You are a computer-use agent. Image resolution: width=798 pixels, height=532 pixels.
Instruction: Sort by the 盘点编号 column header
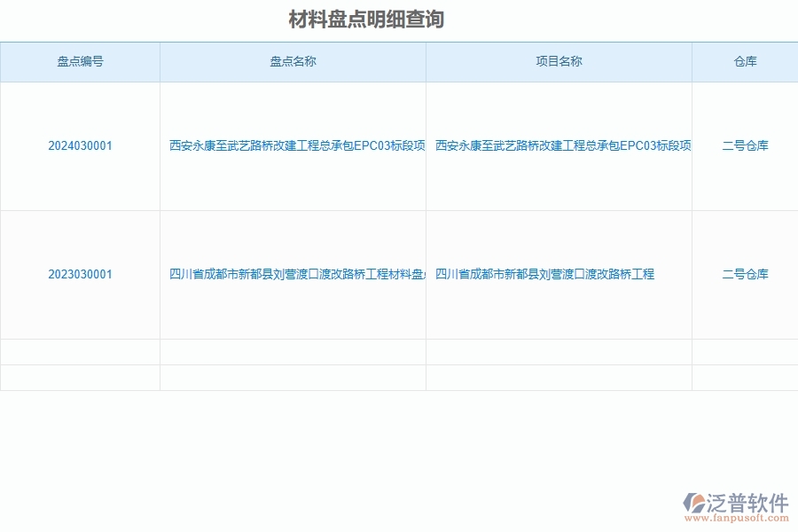(80, 62)
